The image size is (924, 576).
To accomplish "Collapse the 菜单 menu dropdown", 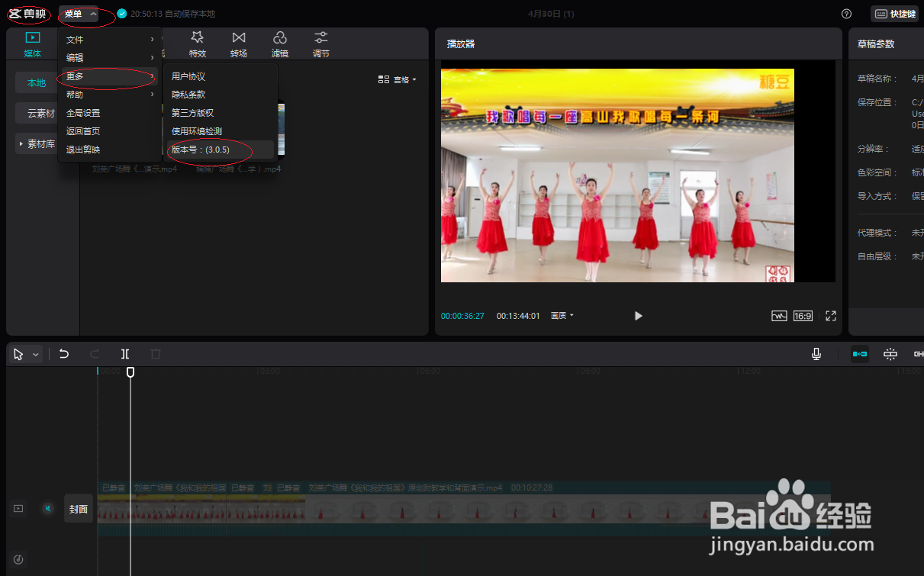I will tap(80, 14).
